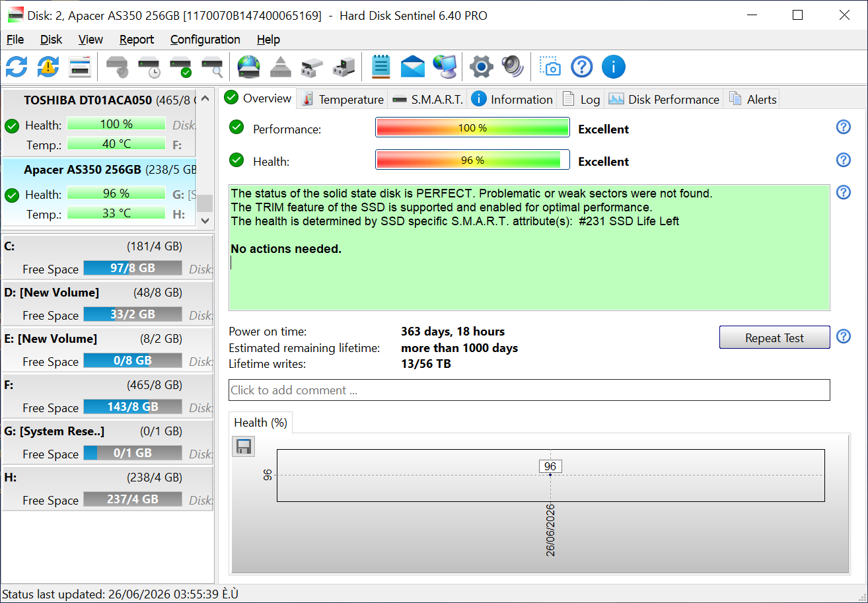Click the "363 days, 18 hours" power on value
Viewport: 868px width, 603px height.
coord(452,332)
